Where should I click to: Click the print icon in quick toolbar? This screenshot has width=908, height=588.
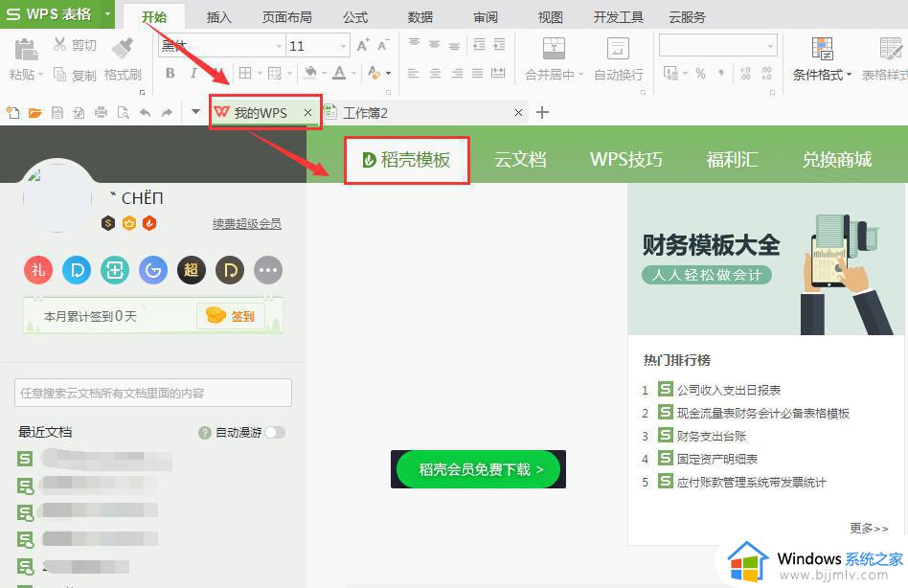click(102, 112)
